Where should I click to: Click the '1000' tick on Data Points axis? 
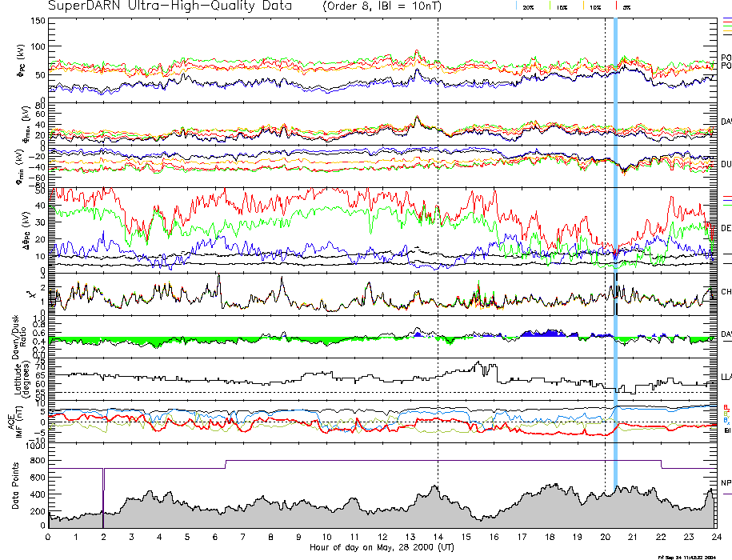click(x=35, y=446)
